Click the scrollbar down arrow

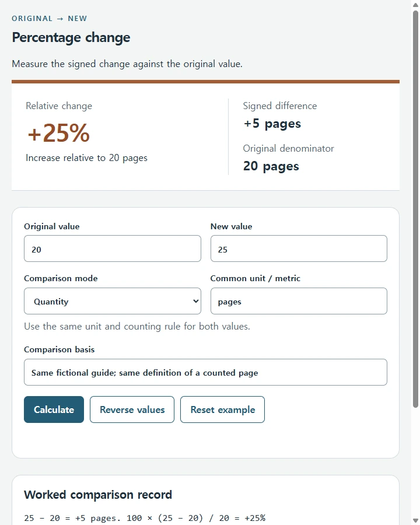click(x=415, y=520)
